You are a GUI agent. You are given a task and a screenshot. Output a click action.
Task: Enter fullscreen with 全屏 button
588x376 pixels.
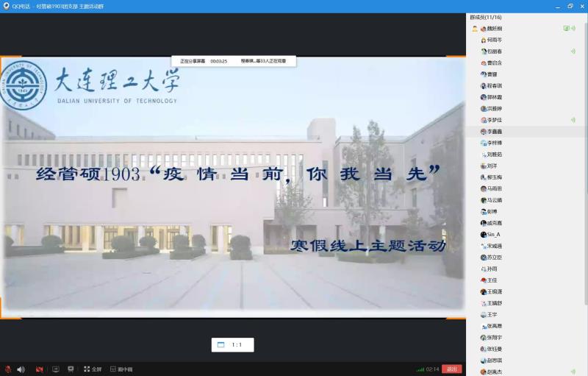coord(93,369)
